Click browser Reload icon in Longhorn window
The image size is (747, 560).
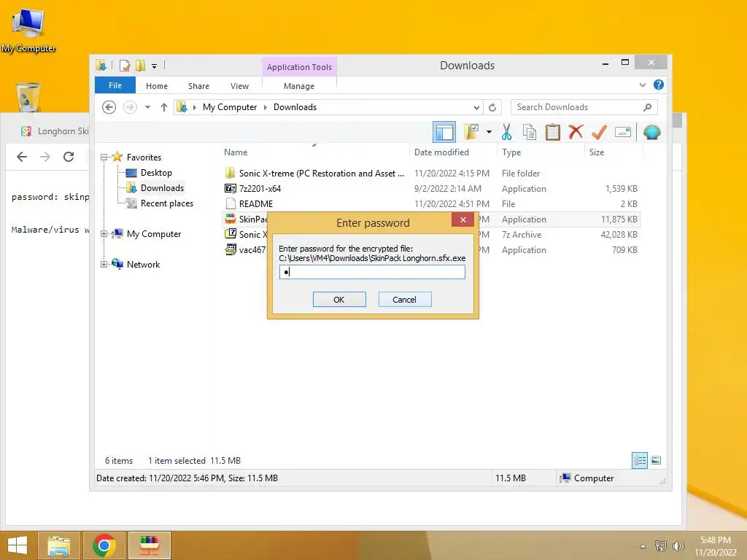coord(69,157)
